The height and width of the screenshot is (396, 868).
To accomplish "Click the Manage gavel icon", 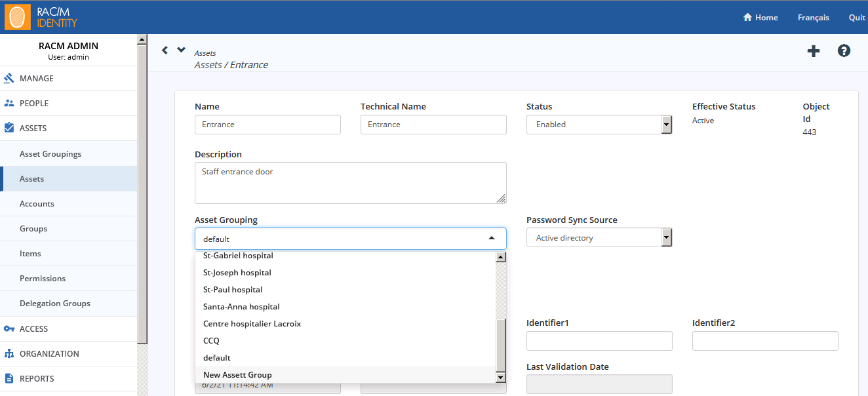I will pos(9,78).
